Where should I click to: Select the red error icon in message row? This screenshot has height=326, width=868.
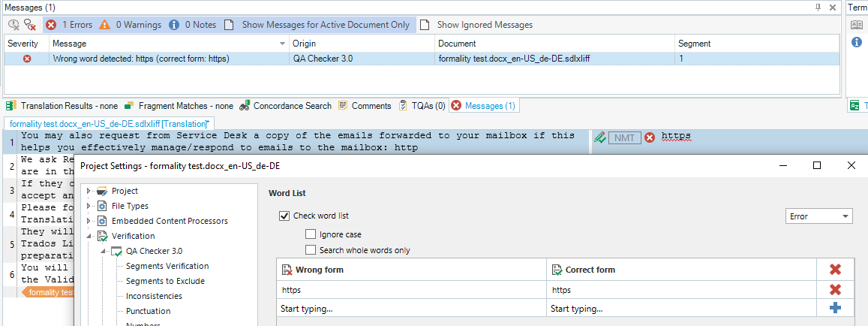coord(26,59)
